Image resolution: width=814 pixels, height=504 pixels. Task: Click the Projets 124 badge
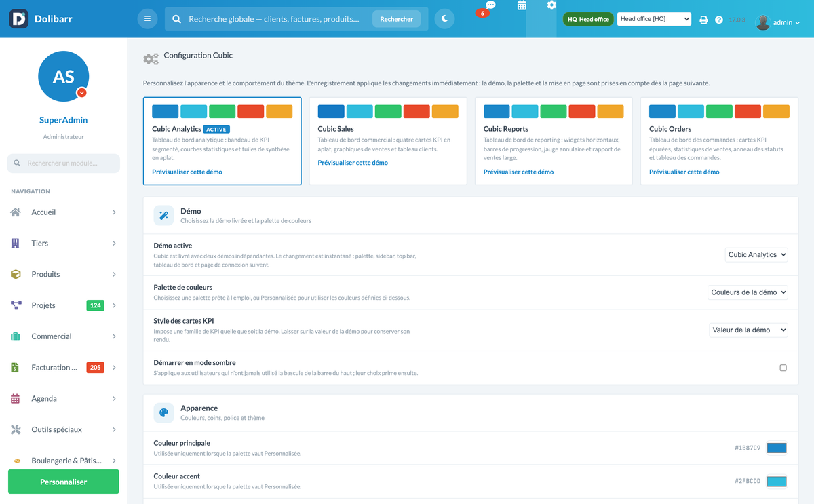pyautogui.click(x=96, y=305)
